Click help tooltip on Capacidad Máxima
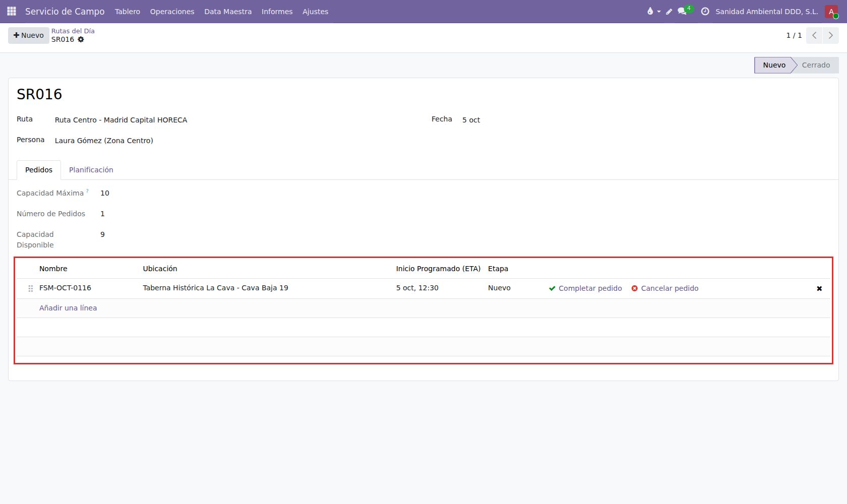 87,191
